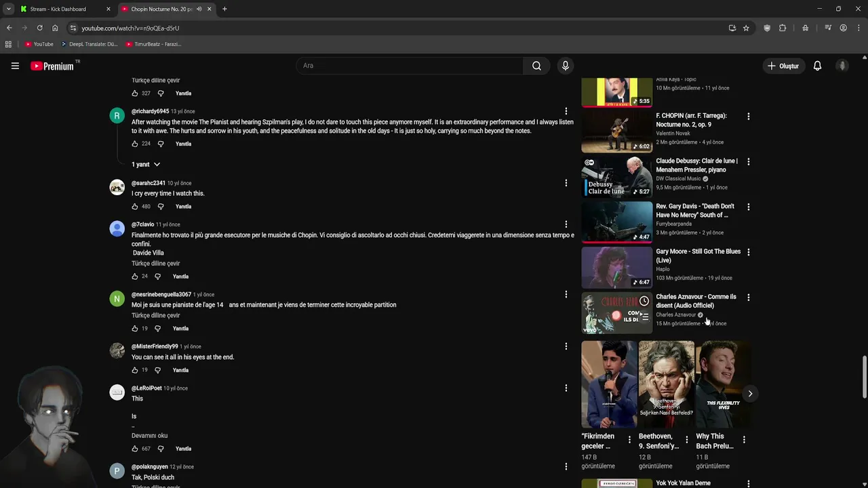868x488 pixels.
Task: Open options for Charles Aznavour video
Action: [x=748, y=298]
